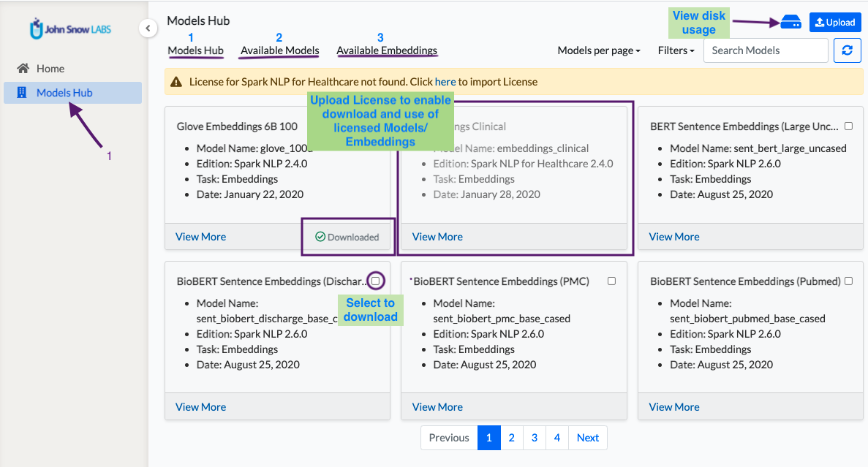
Task: Switch to the Available Embeddings tab
Action: 386,50
